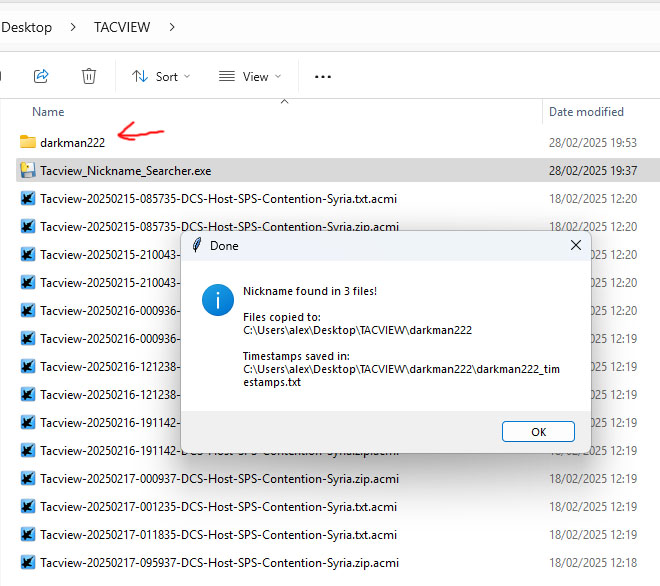Click the icon of Tacview-20250217-001235 txt.acmi file
This screenshot has width=660, height=586.
(x=28, y=507)
